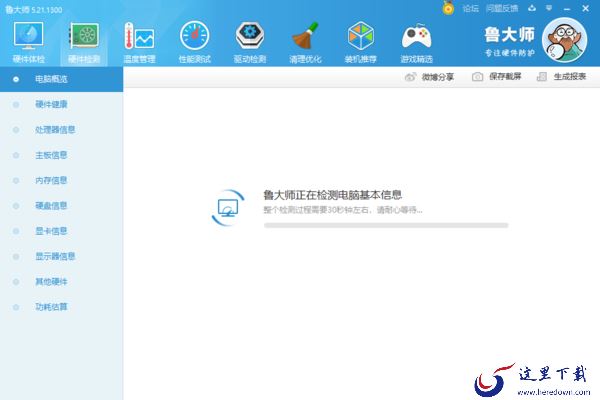This screenshot has height=400, width=600.
Task: Click the detection progress bar
Action: 386,225
